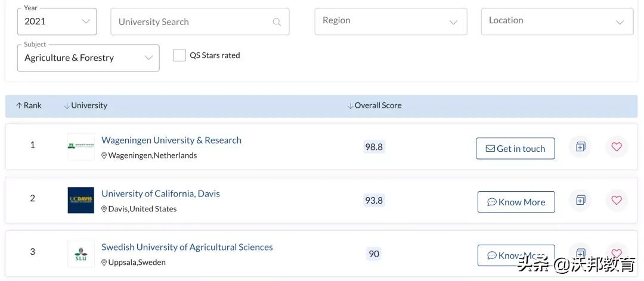This screenshot has width=644, height=281.
Task: Click the Wageningen University logo
Action: click(80, 146)
